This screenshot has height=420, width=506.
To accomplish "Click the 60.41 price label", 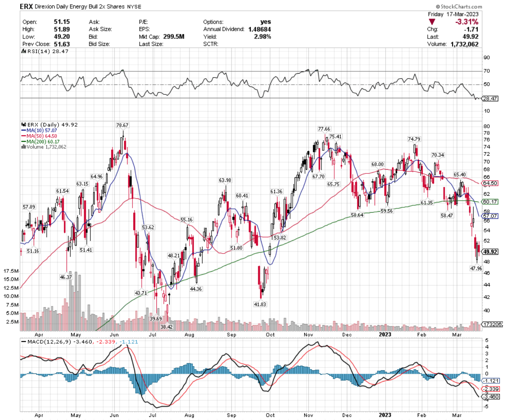I will 242,195.
